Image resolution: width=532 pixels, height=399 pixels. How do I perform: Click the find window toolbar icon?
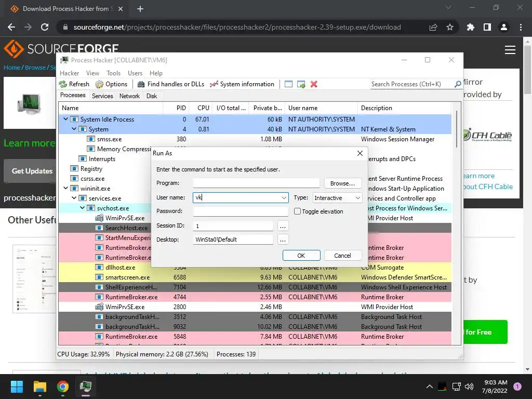288,84
